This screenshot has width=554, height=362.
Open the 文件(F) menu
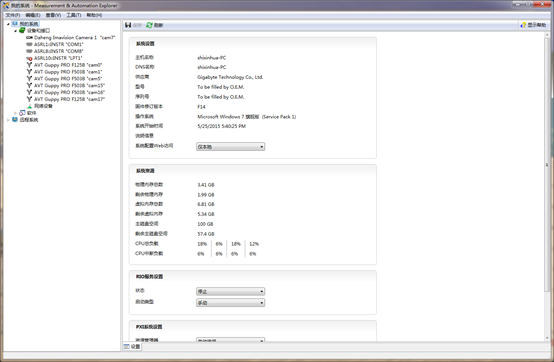[13, 15]
